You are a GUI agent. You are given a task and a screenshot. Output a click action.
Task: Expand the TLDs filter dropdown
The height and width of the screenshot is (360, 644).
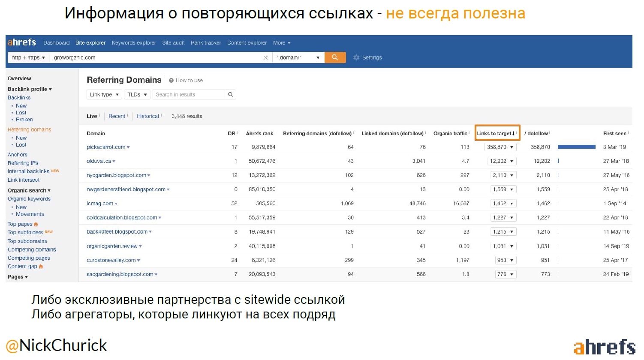(137, 95)
